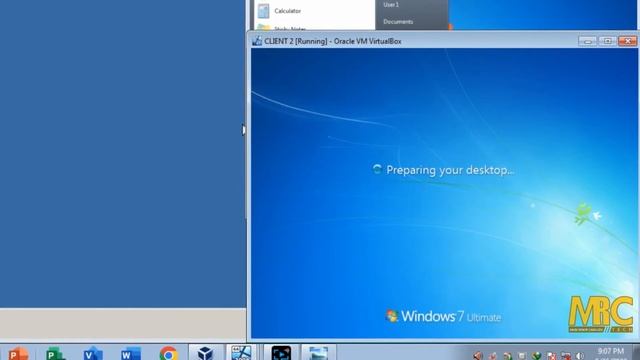
Task: Close the CLIENT 2 VirtualBox window
Action: (x=627, y=41)
